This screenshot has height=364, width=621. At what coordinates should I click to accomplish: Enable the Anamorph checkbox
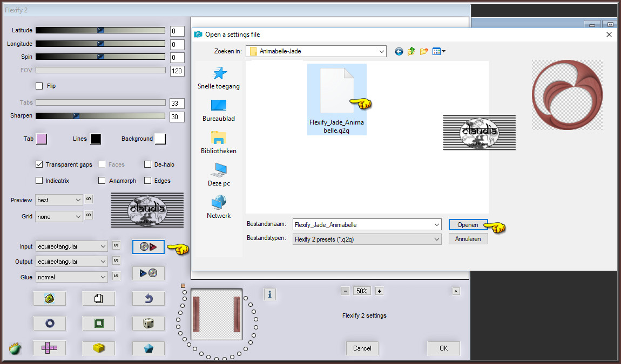point(102,181)
